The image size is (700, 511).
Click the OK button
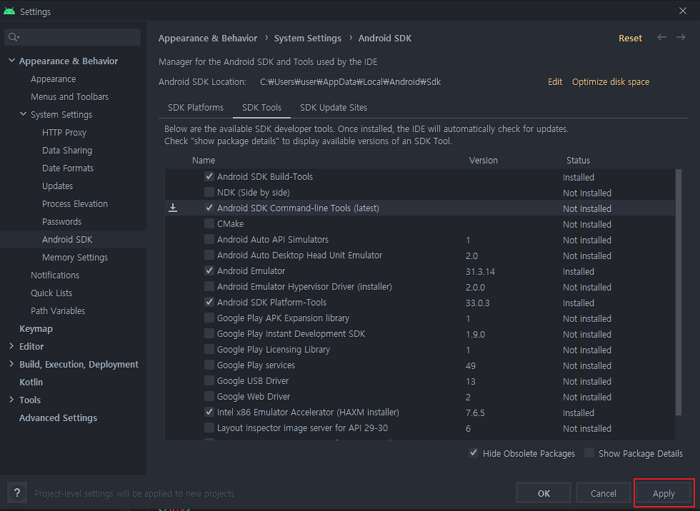coord(543,493)
